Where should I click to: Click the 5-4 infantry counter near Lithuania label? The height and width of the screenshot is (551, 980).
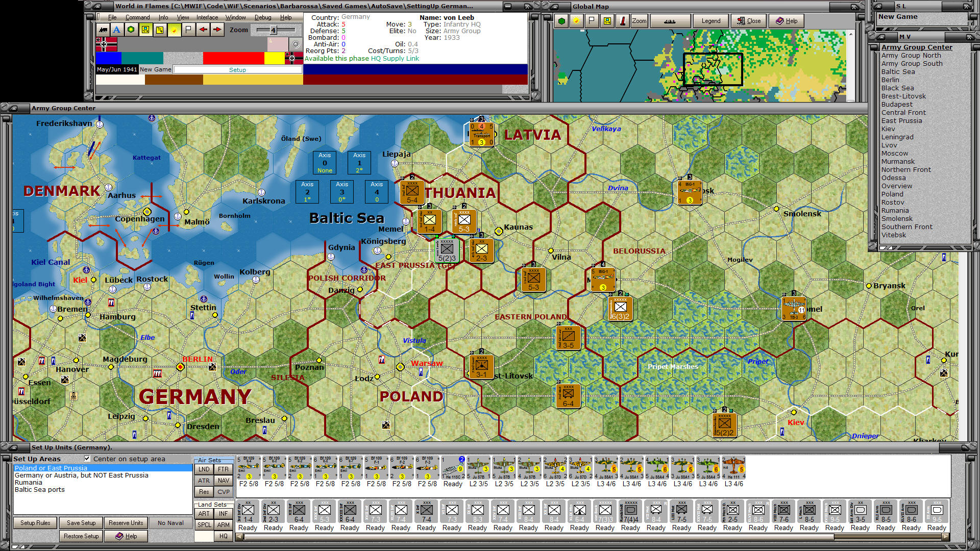pos(412,192)
